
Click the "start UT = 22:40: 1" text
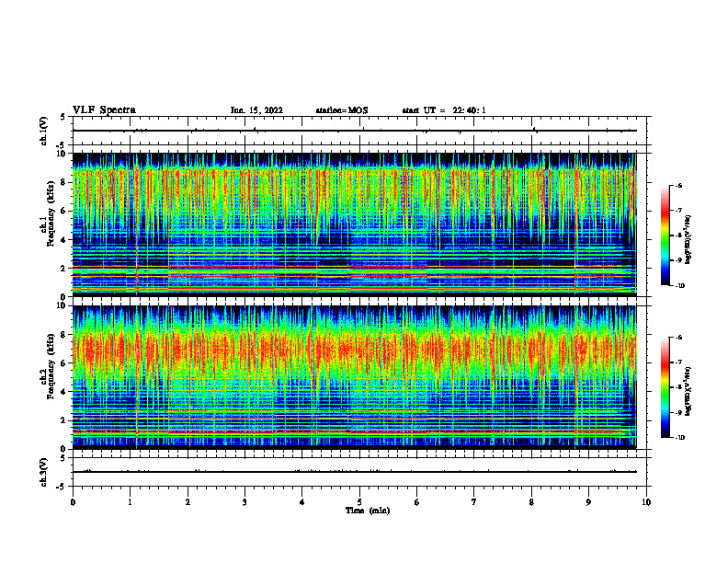(444, 110)
